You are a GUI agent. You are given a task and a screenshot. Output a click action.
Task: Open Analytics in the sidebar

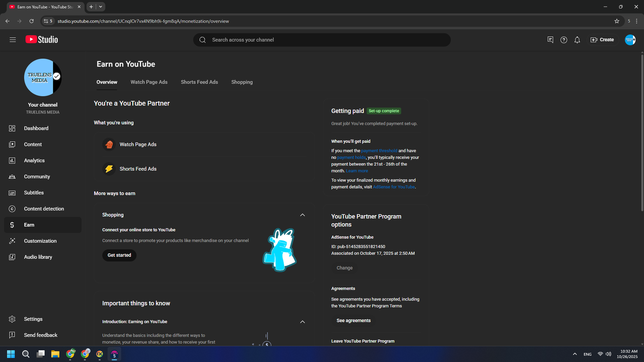[x=43, y=160]
